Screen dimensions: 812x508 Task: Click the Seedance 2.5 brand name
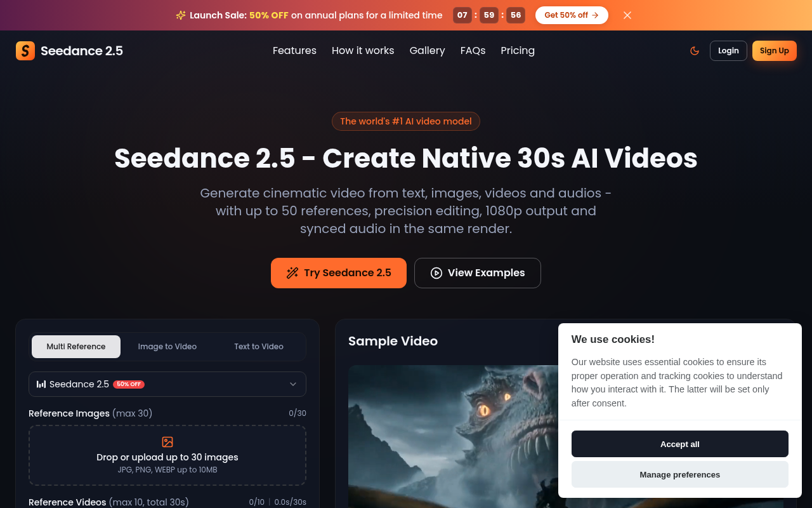coord(82,51)
